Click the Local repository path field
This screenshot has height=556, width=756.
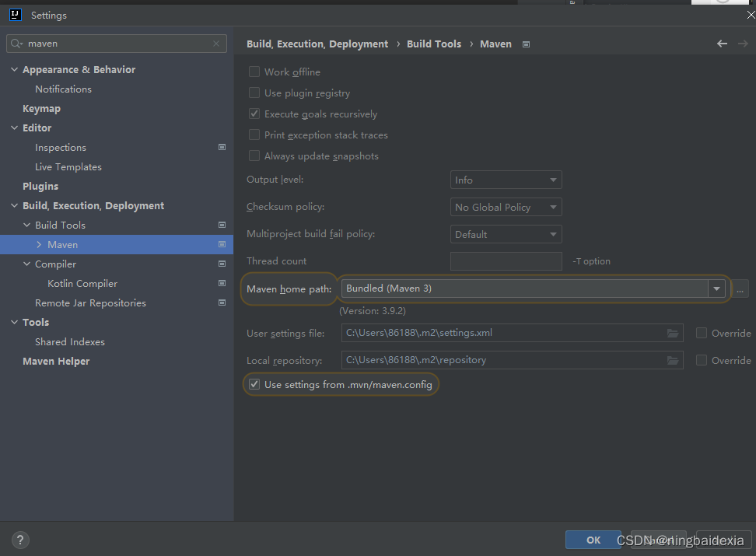point(512,360)
